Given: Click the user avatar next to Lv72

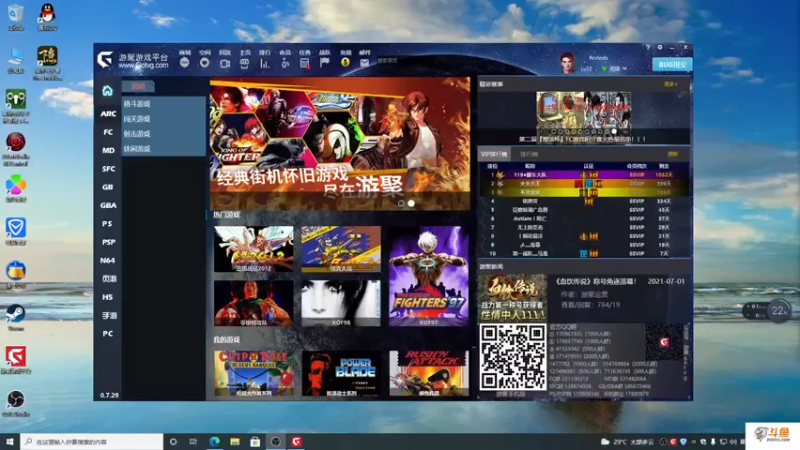Looking at the screenshot, I should (567, 63).
